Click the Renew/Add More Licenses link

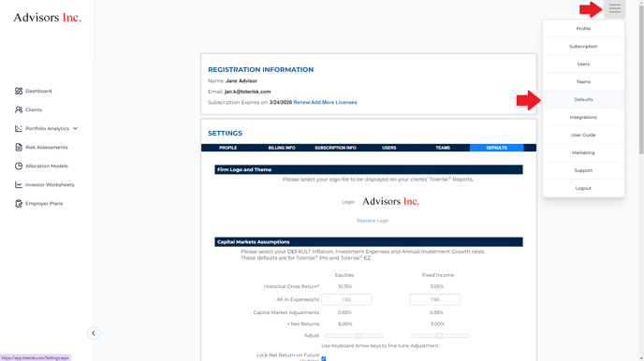point(326,102)
